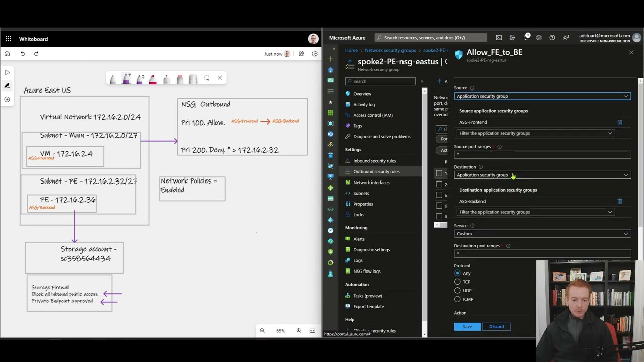Screen dimensions: 644x362
Task: Select the ruler in the pen tray
Action: coord(193,79)
